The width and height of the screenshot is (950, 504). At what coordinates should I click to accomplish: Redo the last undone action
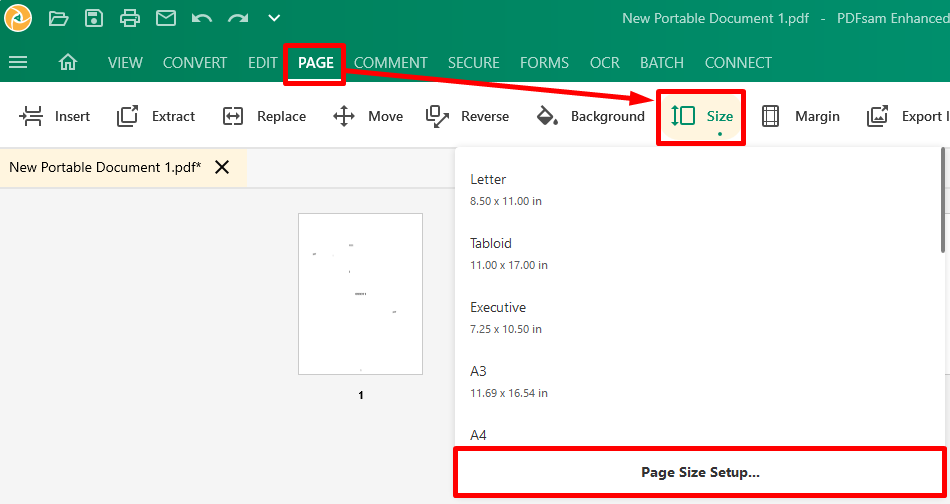coord(238,19)
